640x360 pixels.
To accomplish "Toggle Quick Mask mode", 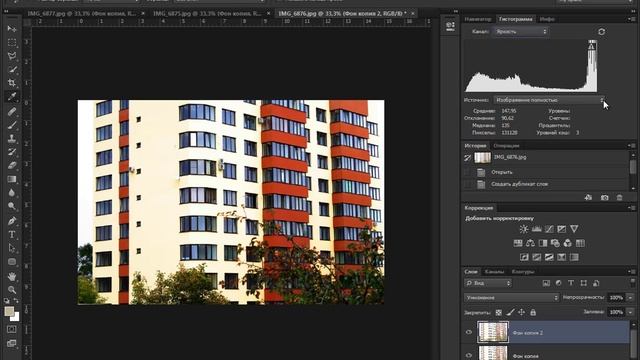I will [x=12, y=329].
